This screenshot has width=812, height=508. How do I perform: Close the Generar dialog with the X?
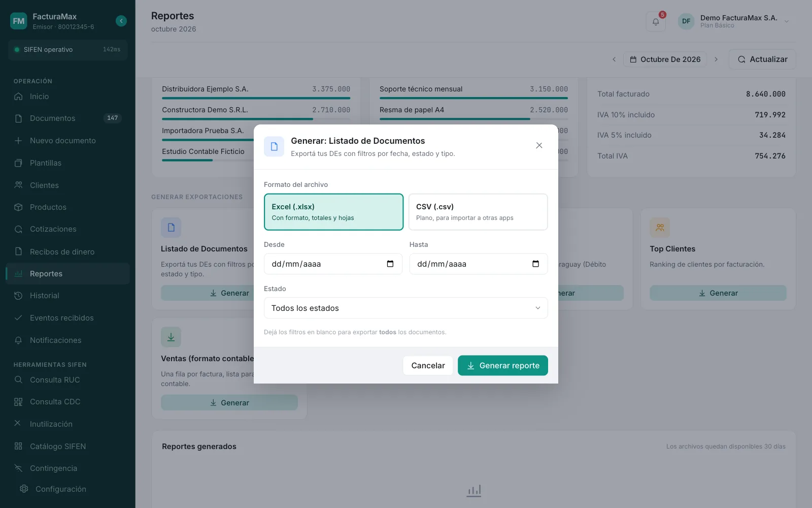tap(539, 145)
